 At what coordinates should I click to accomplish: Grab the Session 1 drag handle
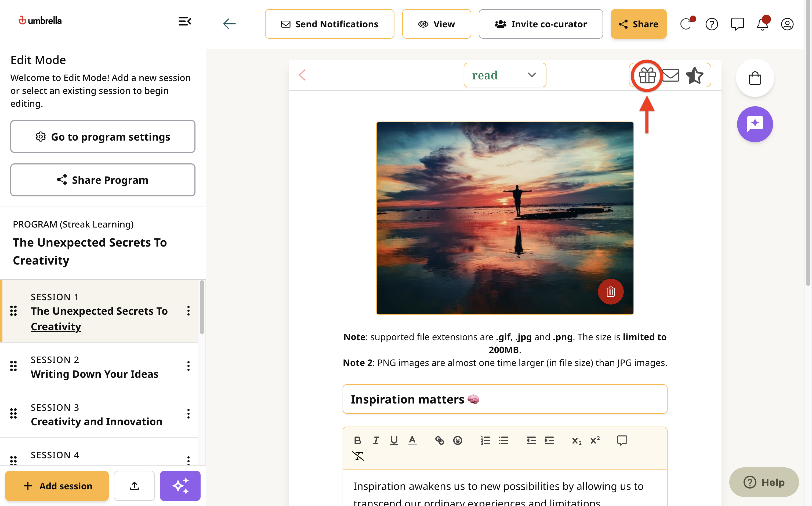point(13,311)
